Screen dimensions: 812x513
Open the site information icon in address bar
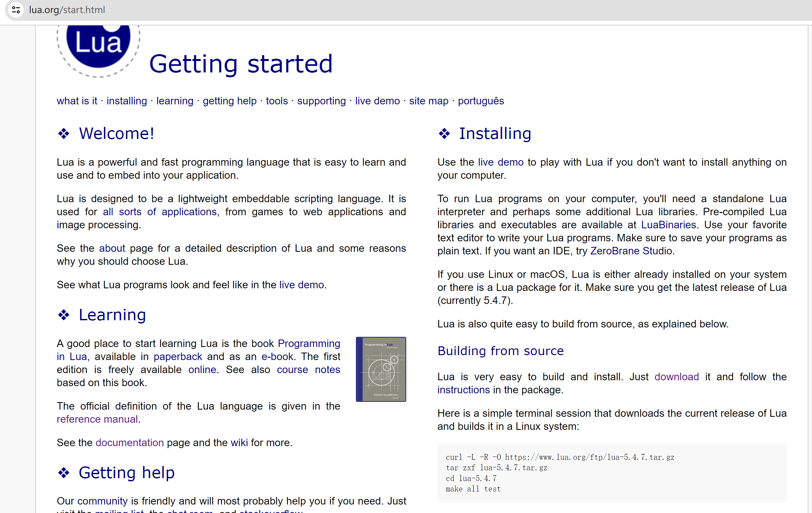pos(16,10)
